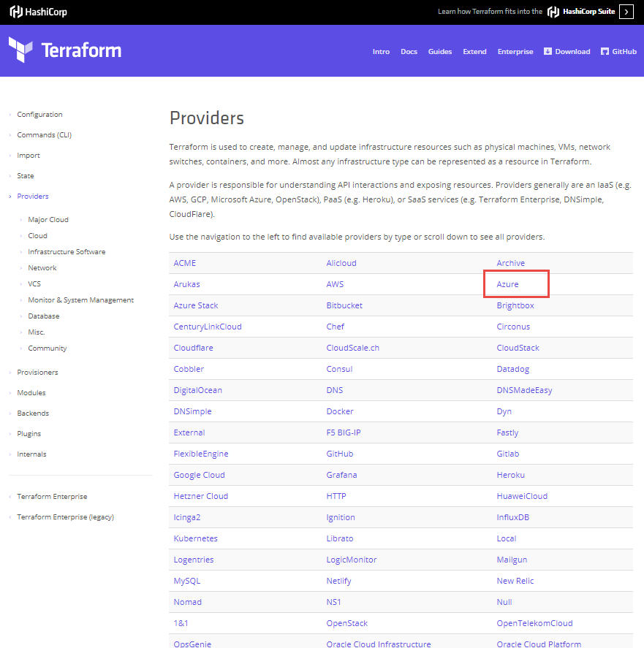Select Community providers subcategory

[x=48, y=348]
